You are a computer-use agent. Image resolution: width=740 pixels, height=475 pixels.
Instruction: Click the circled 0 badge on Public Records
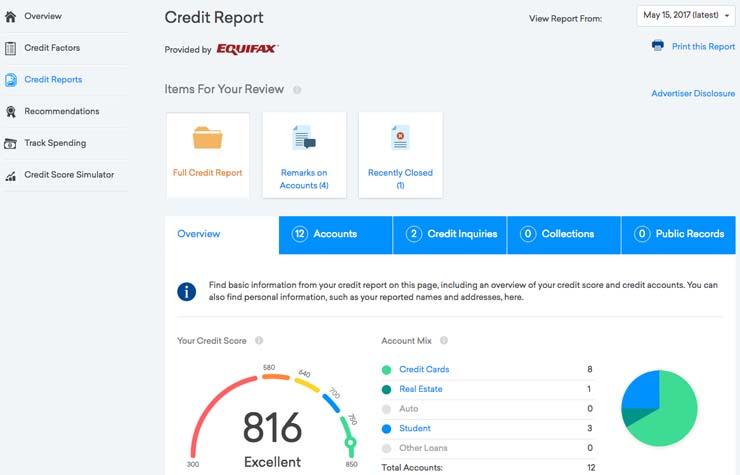[642, 234]
